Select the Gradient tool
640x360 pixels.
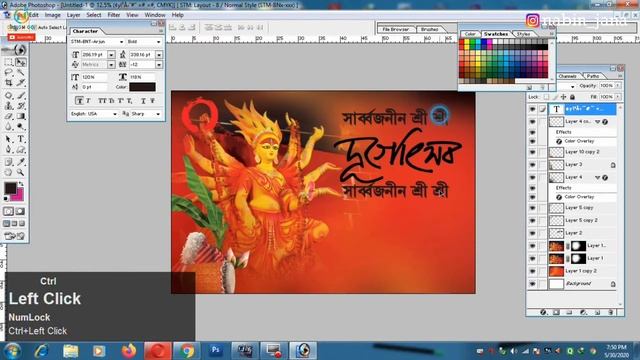20,116
